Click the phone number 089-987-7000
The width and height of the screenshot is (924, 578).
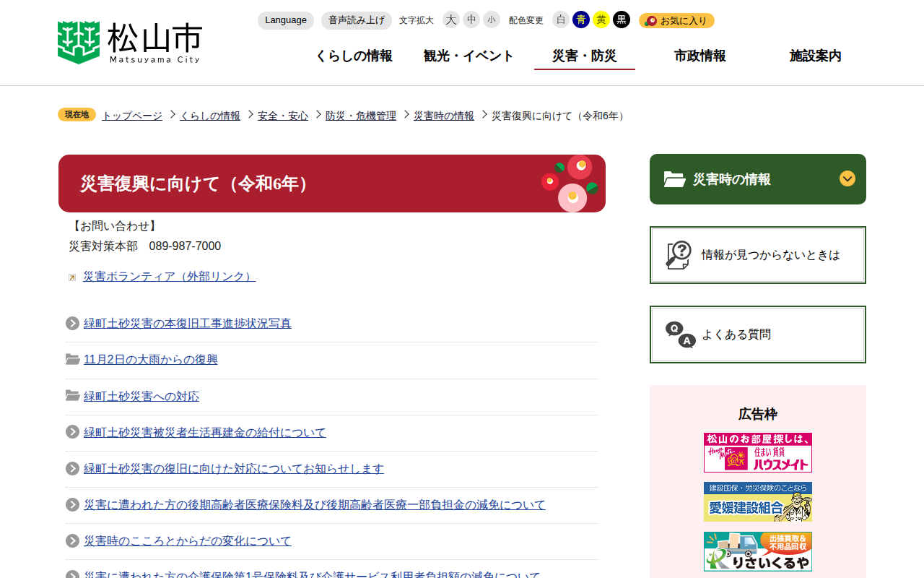pyautogui.click(x=185, y=246)
